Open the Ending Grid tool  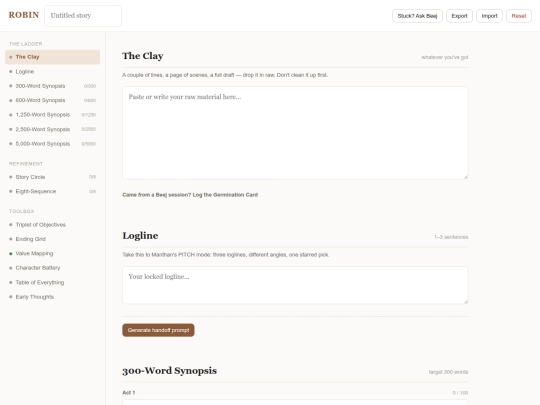[52, 239]
